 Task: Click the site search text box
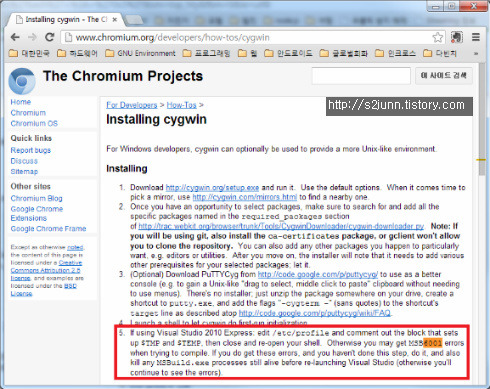pyautogui.click(x=361, y=76)
